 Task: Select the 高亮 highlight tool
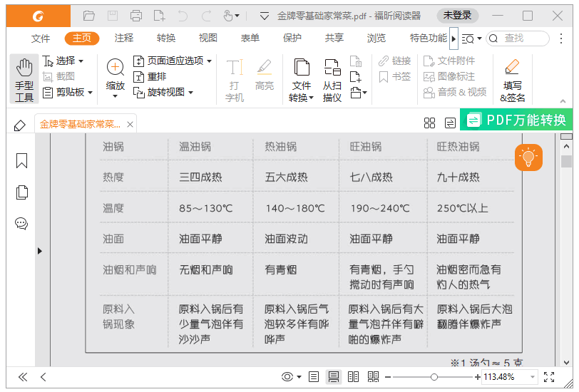point(265,75)
